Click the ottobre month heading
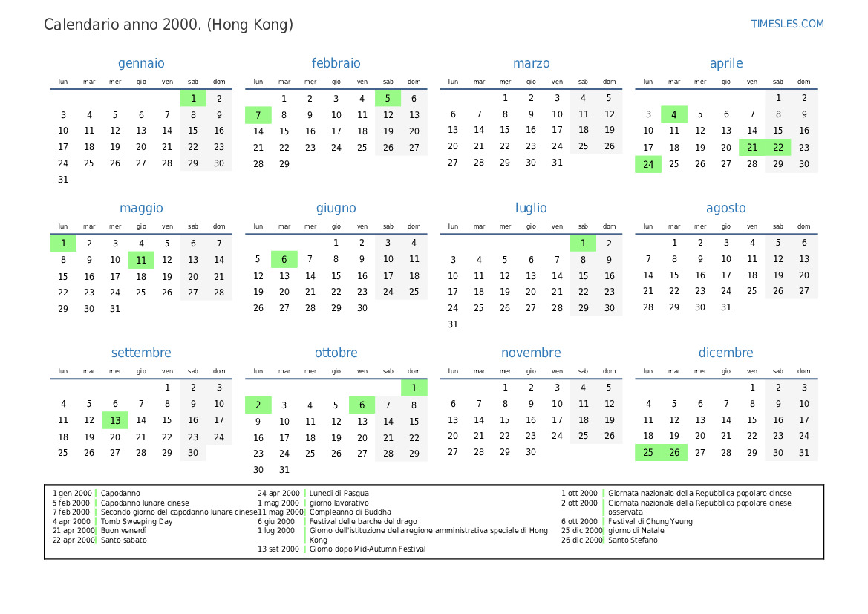868x614 pixels. tap(336, 353)
